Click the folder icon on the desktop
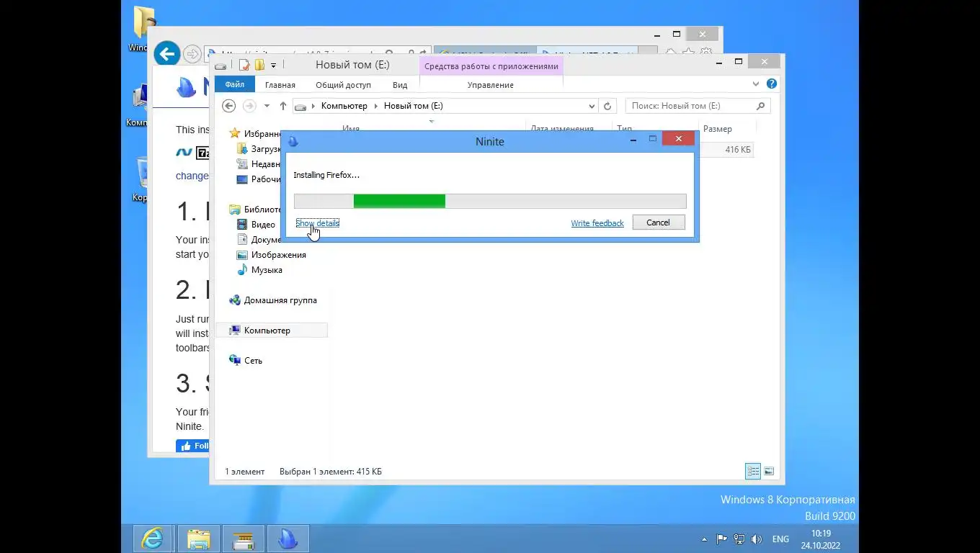 (x=143, y=23)
